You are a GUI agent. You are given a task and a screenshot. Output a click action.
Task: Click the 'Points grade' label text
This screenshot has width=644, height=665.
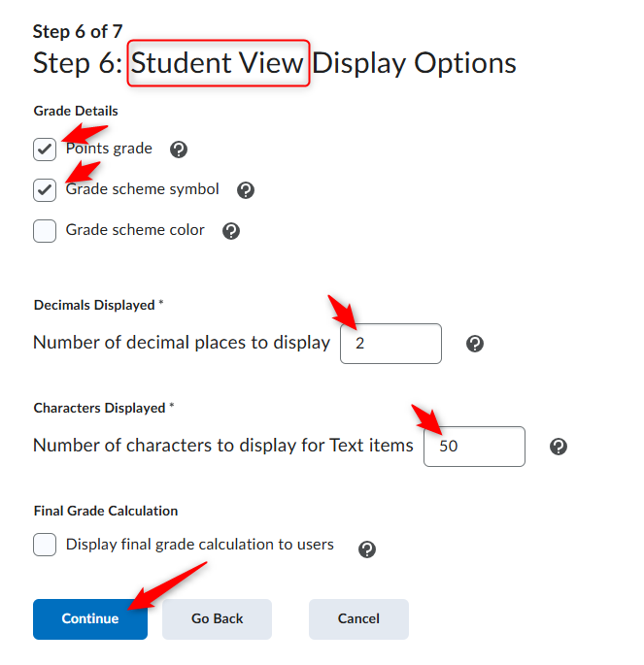[109, 149]
